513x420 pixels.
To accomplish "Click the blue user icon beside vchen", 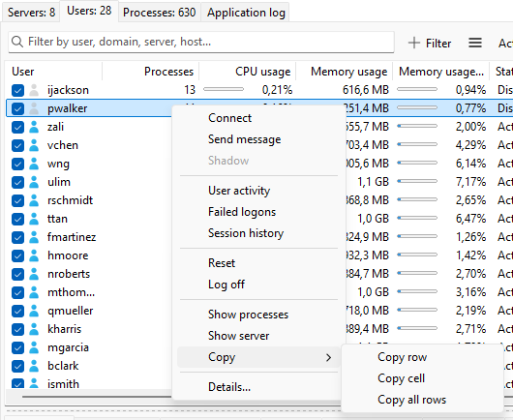I will point(34,145).
